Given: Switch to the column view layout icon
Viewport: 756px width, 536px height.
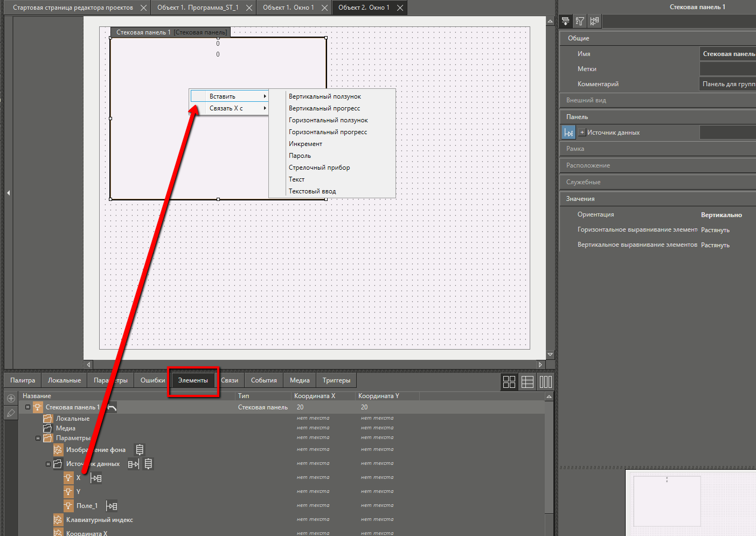Looking at the screenshot, I should 546,382.
